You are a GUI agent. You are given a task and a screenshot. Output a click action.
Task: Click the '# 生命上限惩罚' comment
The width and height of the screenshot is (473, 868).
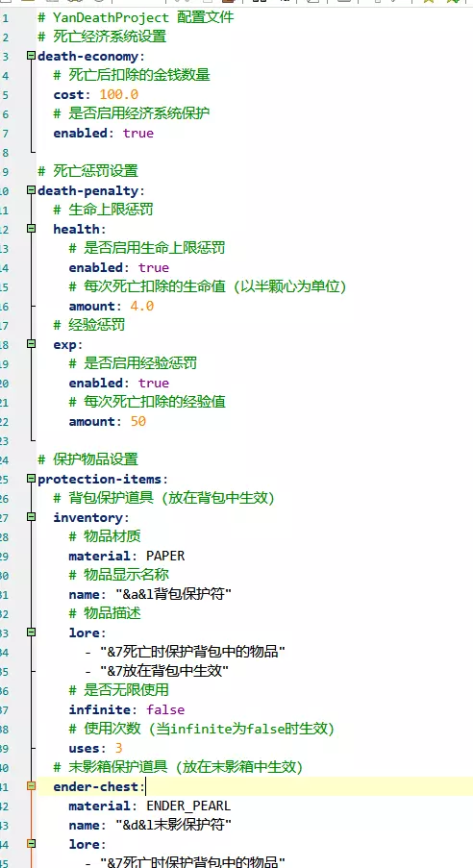[x=103, y=210]
